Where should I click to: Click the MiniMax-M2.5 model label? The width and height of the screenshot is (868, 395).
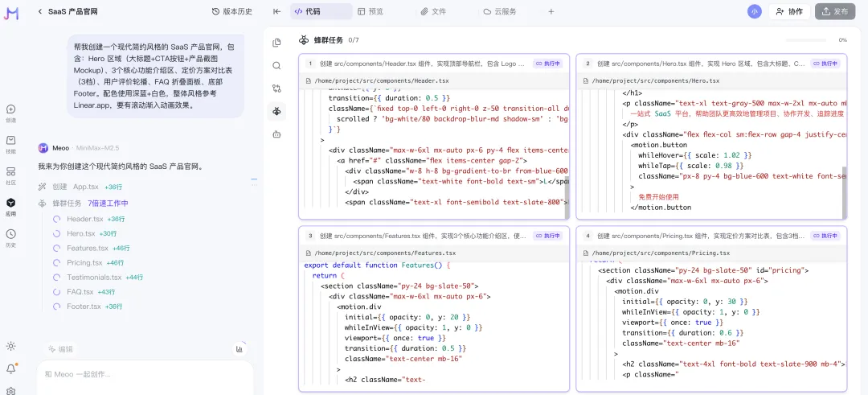(x=97, y=148)
